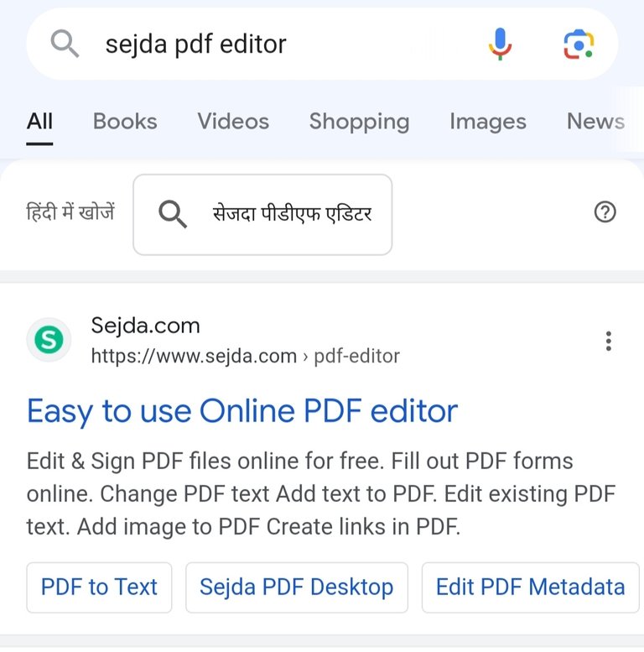Click the help question mark icon
Viewport: 644px width, 652px height.
(x=605, y=212)
